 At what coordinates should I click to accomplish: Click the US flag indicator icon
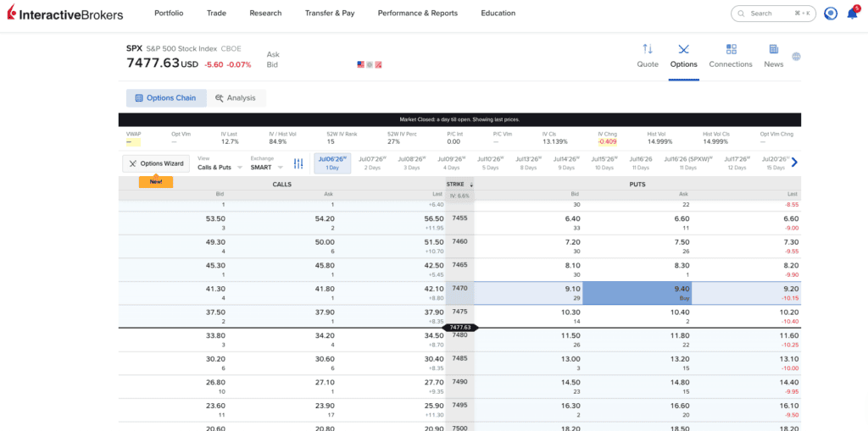361,64
